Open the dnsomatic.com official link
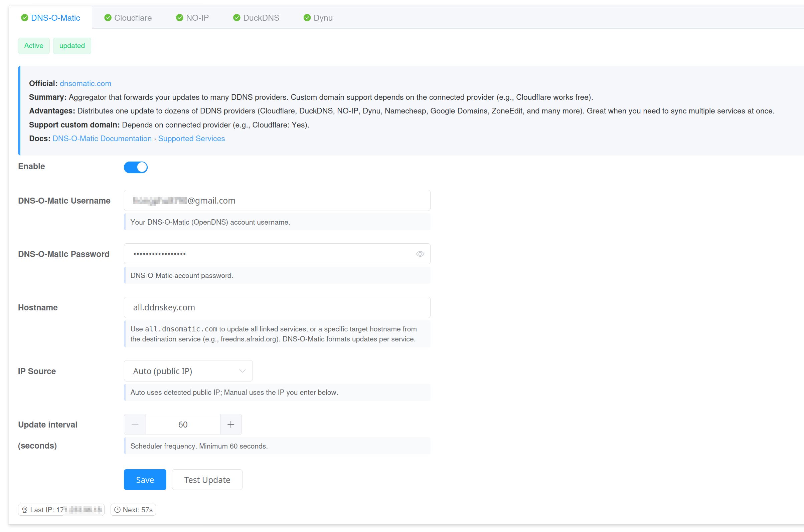Viewport: 804px width, 532px height. [85, 83]
